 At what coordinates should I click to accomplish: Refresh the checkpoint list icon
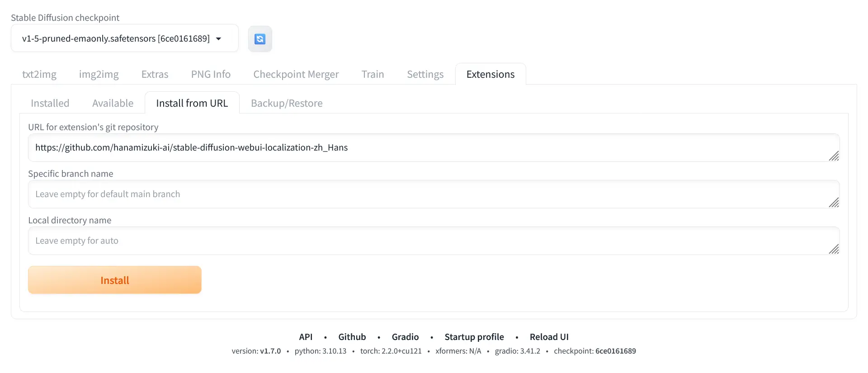260,39
